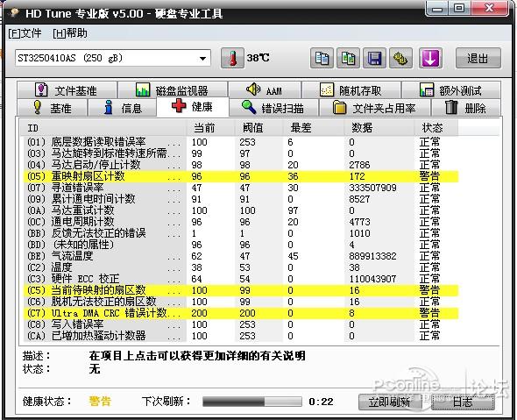Switch to the 错误扫描 tab

coord(273,108)
